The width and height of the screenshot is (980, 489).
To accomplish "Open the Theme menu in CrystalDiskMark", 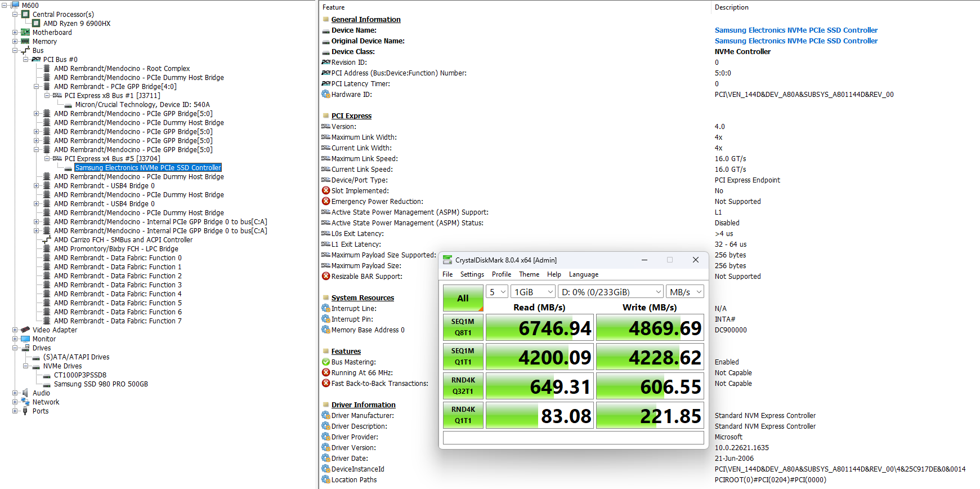I will [x=529, y=274].
